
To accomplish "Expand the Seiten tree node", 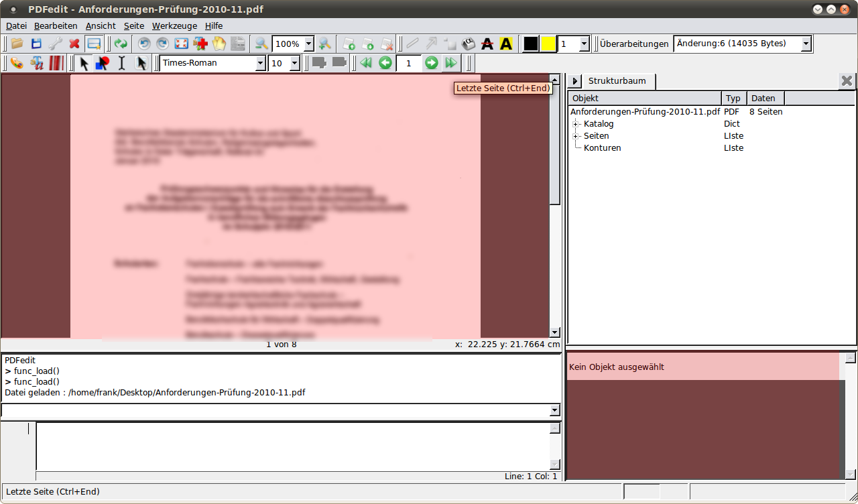I will (576, 136).
